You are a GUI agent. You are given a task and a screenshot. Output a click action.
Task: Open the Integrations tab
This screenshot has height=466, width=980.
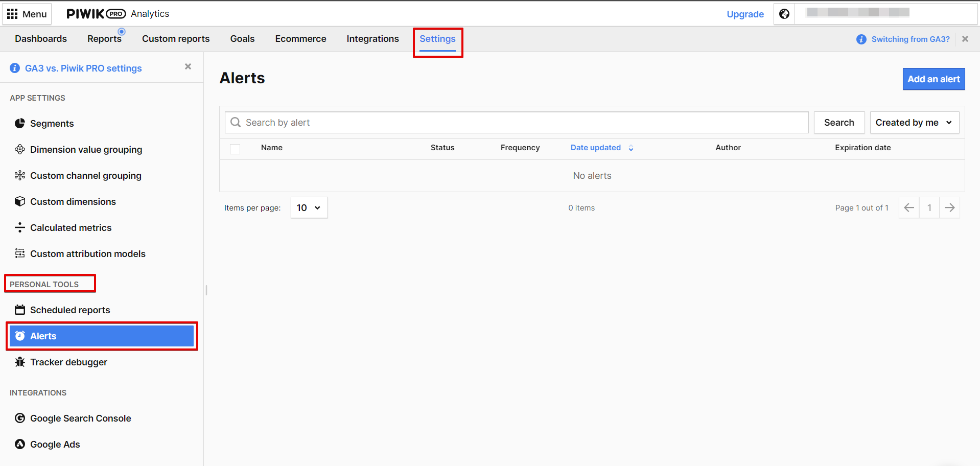[372, 39]
